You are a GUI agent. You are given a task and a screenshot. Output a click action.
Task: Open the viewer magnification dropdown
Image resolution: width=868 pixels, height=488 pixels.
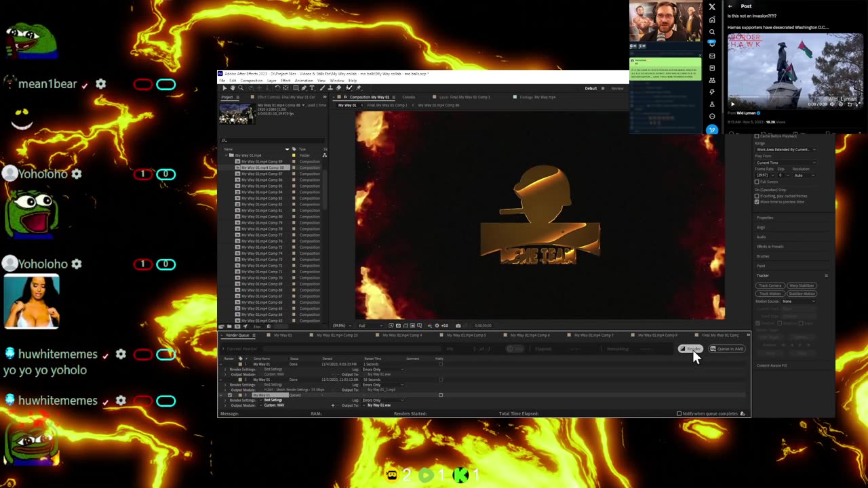(x=342, y=326)
